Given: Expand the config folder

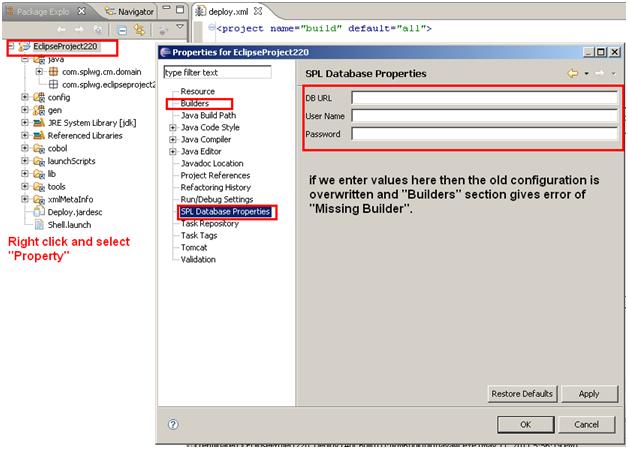Looking at the screenshot, I should click(25, 97).
